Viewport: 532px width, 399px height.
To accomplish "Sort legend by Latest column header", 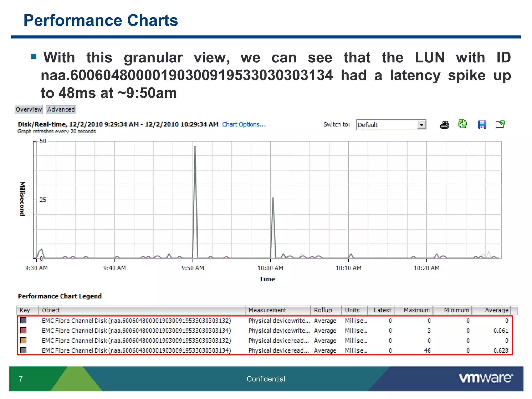I will [381, 310].
